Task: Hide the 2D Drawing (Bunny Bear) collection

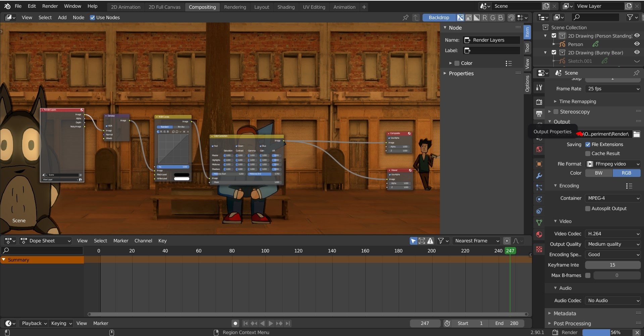Action: click(637, 52)
